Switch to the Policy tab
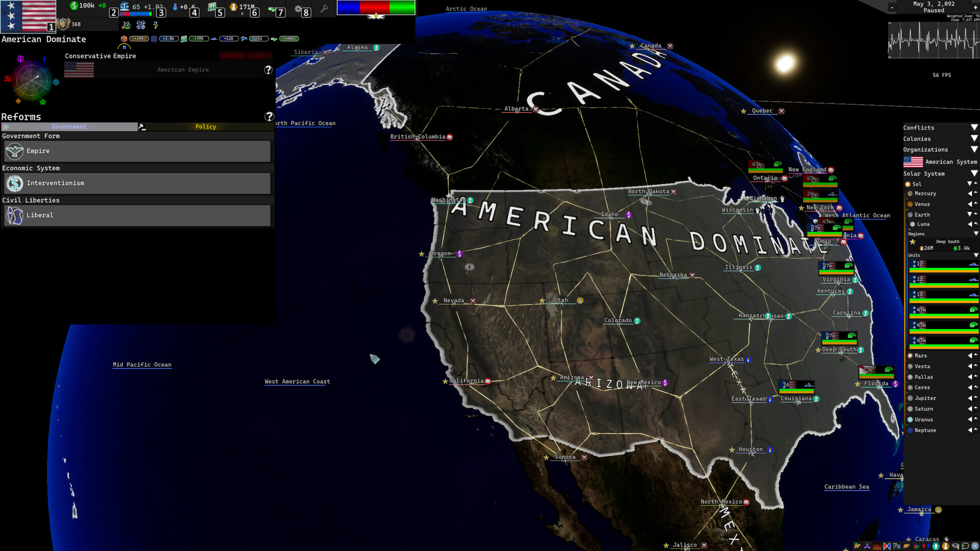The image size is (980, 551). pyautogui.click(x=206, y=127)
